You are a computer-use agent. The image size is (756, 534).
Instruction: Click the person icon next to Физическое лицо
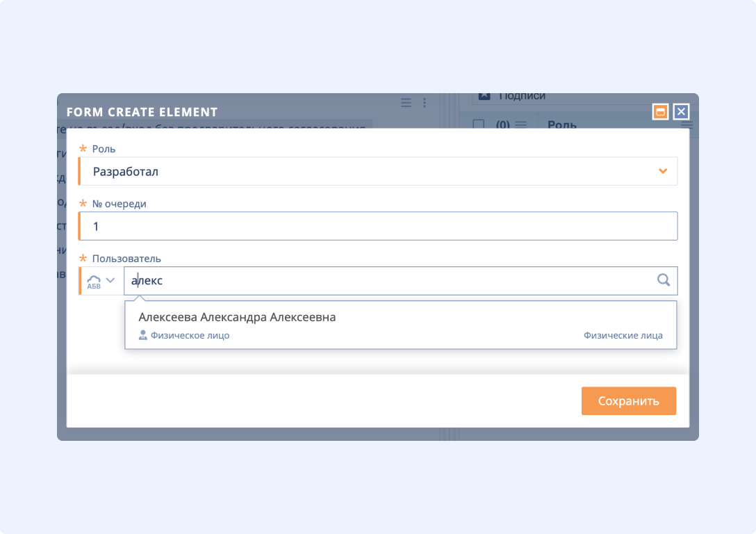[x=143, y=335]
